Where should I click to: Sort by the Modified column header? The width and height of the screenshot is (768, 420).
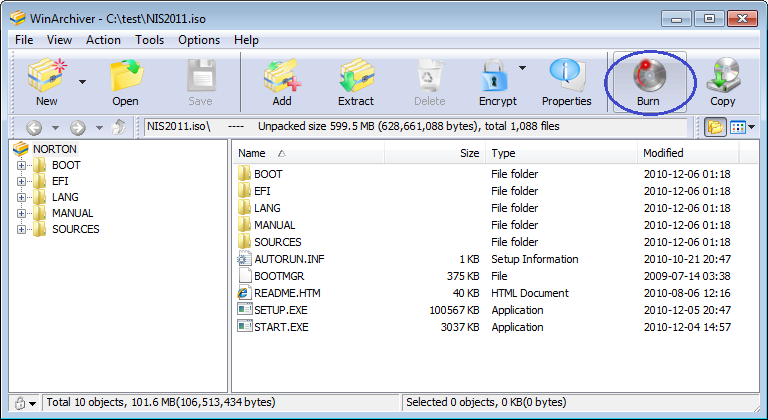(x=688, y=153)
